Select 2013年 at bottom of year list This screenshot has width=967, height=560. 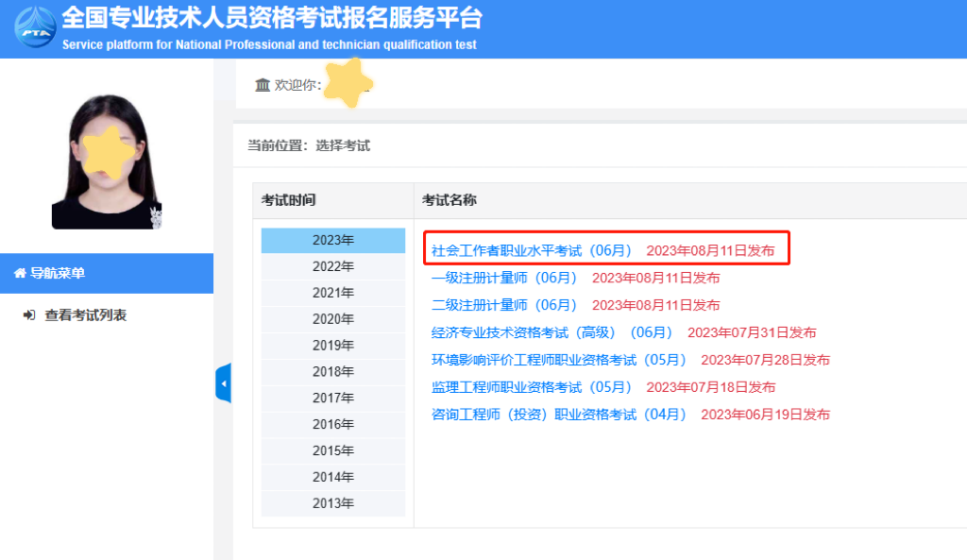(x=332, y=503)
